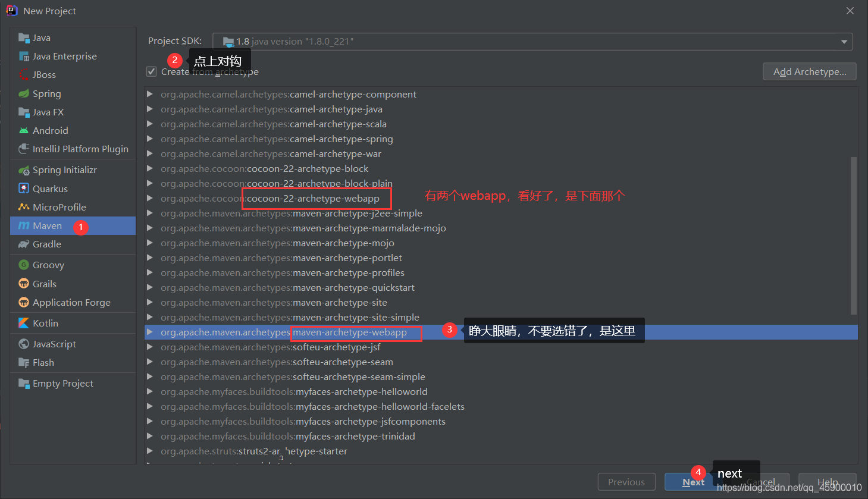Pick the Android robot icon
Image resolution: width=868 pixels, height=499 pixels.
[x=24, y=130]
